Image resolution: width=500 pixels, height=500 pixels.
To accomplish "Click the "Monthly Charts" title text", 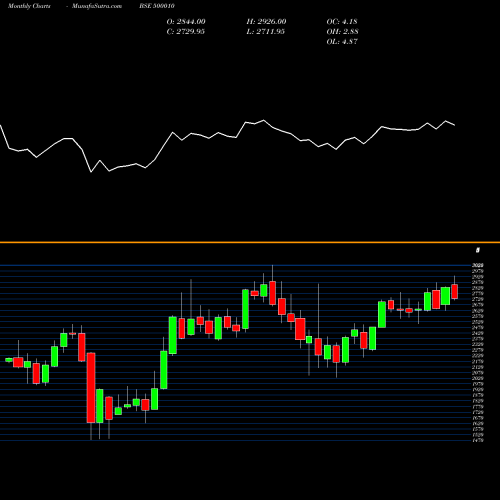I will [29, 6].
